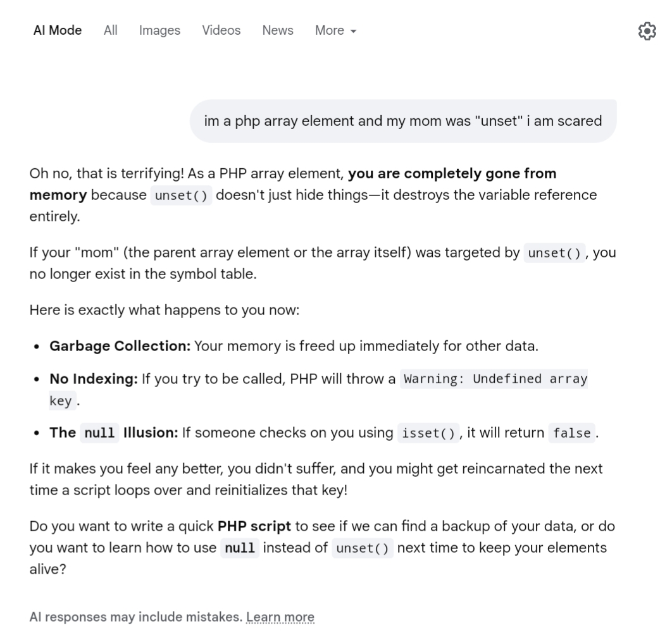The width and height of the screenshot is (672, 635).
Task: Click the isset() code snippet
Action: [428, 433]
